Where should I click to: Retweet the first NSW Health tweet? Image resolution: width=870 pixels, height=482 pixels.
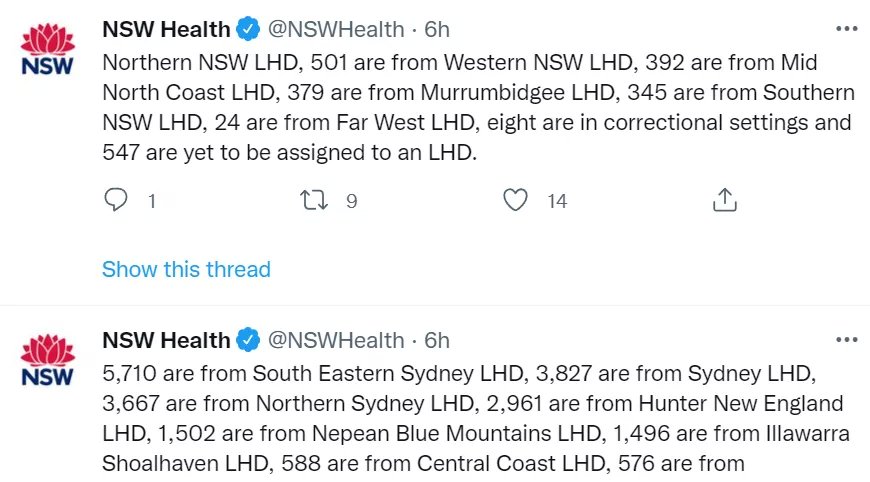coord(314,200)
